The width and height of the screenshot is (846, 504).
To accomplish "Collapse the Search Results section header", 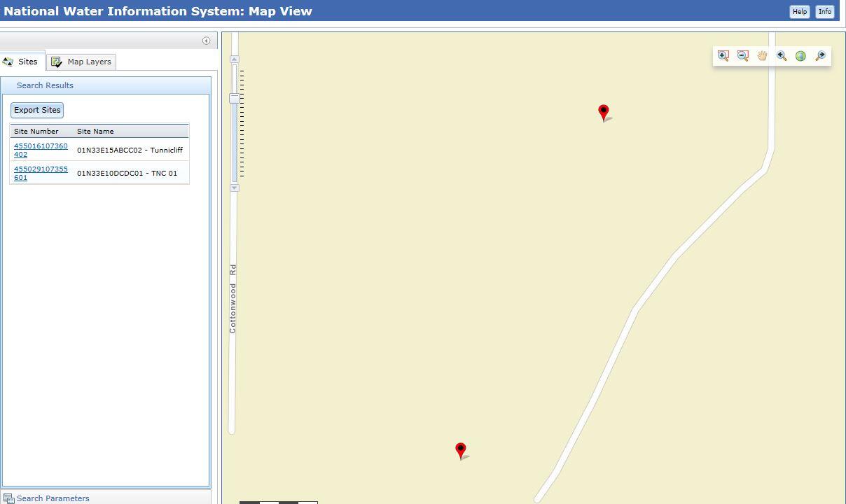I will point(45,85).
